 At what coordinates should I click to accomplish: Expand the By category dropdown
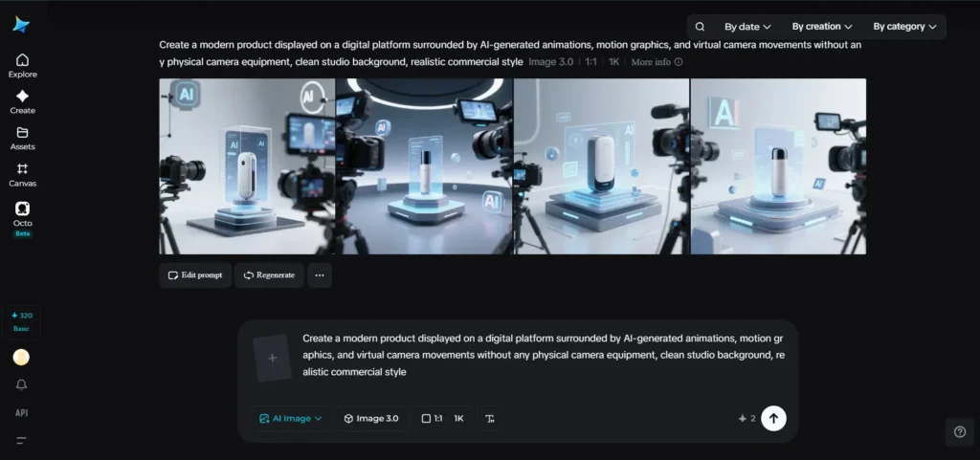[x=904, y=27]
